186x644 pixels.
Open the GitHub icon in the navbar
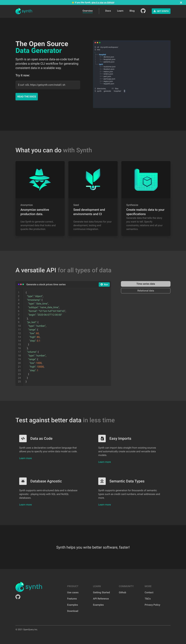[x=143, y=11]
